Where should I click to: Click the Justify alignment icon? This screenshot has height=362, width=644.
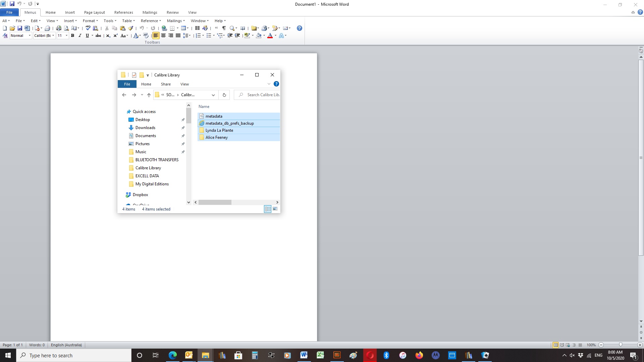[178, 36]
